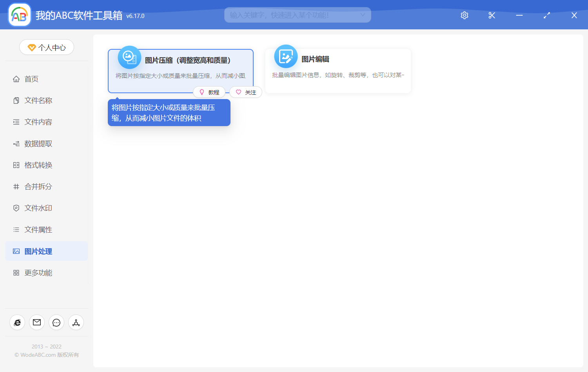The width and height of the screenshot is (588, 372).
Task: Click the network share icon at bottom
Action: (76, 322)
